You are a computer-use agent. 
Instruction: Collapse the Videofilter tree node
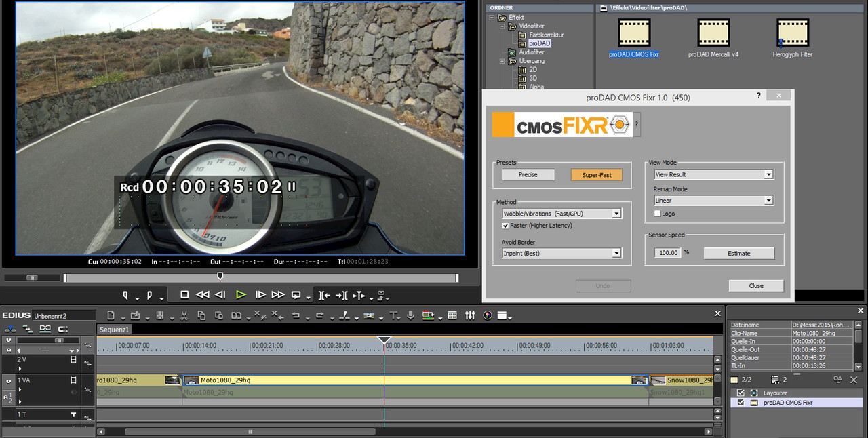click(x=503, y=26)
